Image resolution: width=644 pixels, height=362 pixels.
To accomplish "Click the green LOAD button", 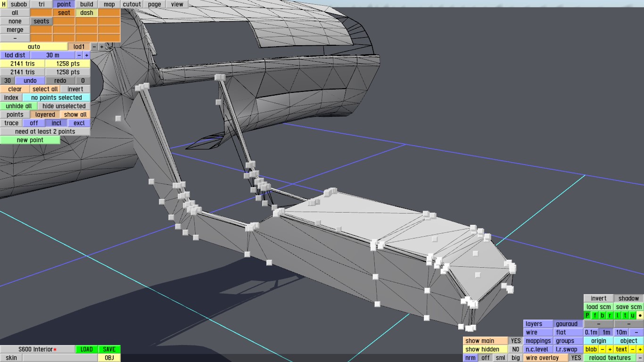I will tap(87, 349).
